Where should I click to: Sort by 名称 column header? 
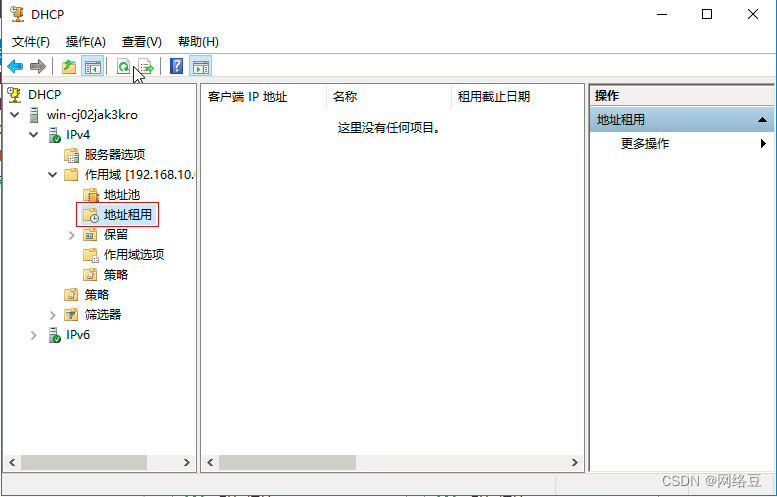(x=389, y=97)
